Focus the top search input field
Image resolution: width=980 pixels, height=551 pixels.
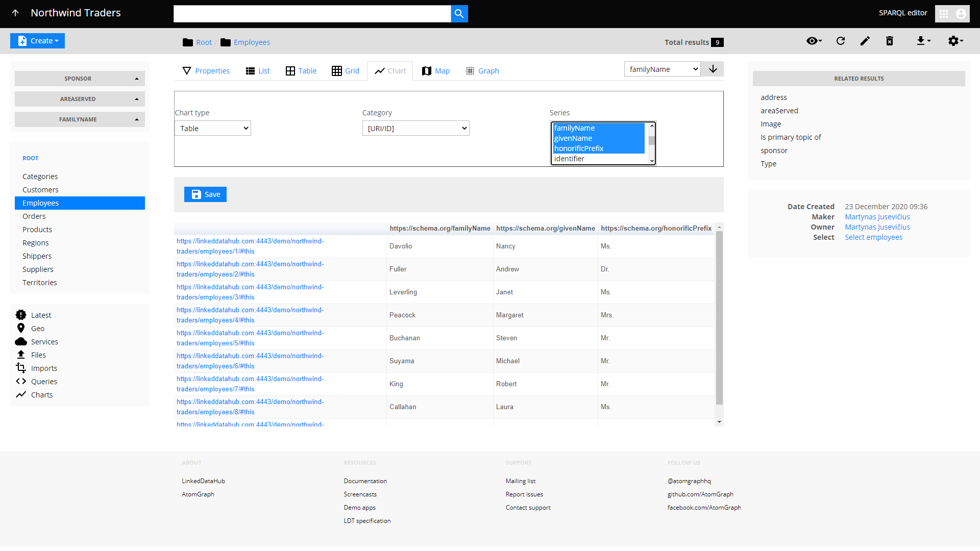pyautogui.click(x=312, y=14)
